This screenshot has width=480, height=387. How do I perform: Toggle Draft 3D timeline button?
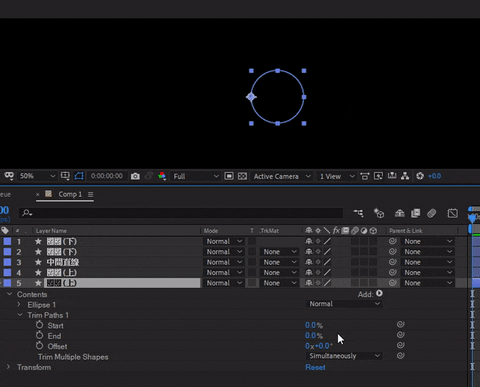(x=379, y=213)
